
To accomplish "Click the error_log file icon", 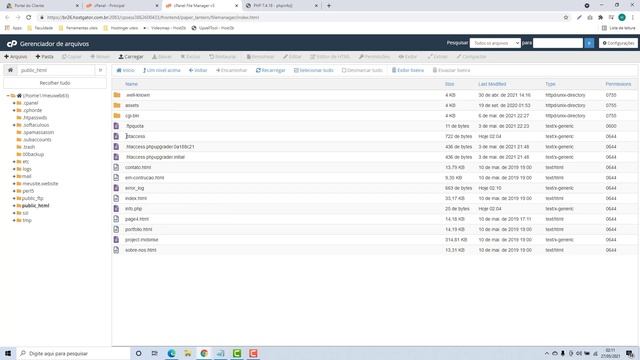I will pos(116,188).
